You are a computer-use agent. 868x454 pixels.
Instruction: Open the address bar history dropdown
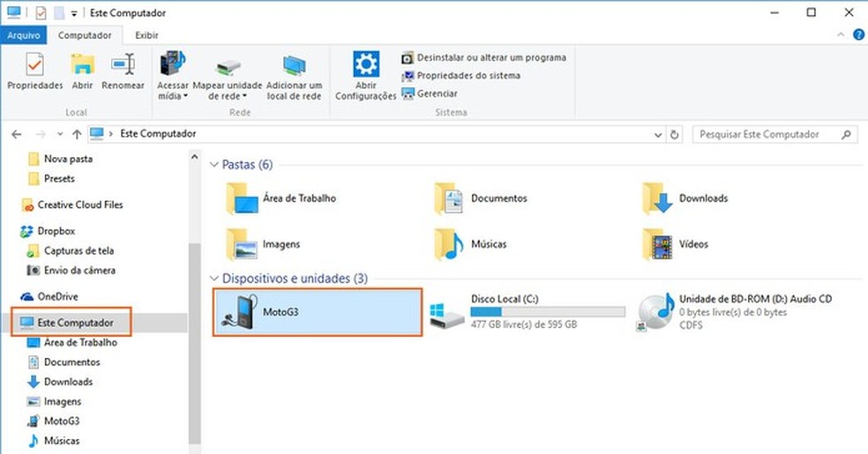point(658,134)
